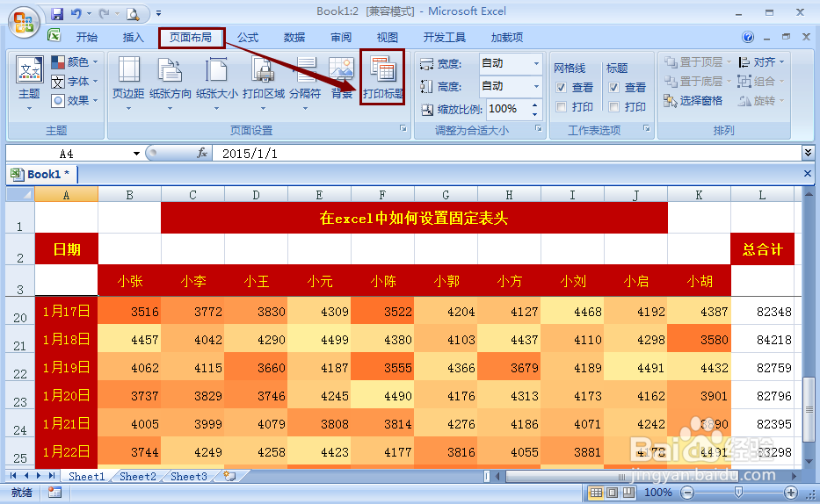Click the macro record icon in status bar
The image size is (820, 504).
coord(54,492)
